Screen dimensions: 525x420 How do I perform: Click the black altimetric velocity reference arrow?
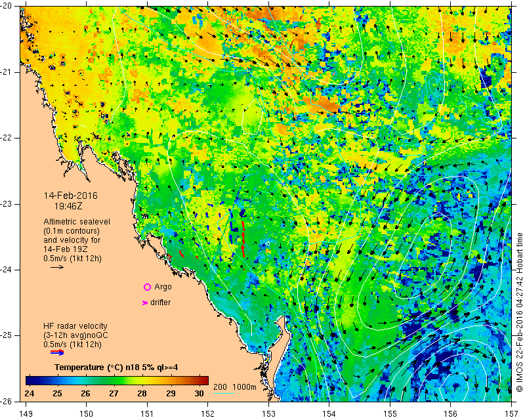click(x=57, y=267)
